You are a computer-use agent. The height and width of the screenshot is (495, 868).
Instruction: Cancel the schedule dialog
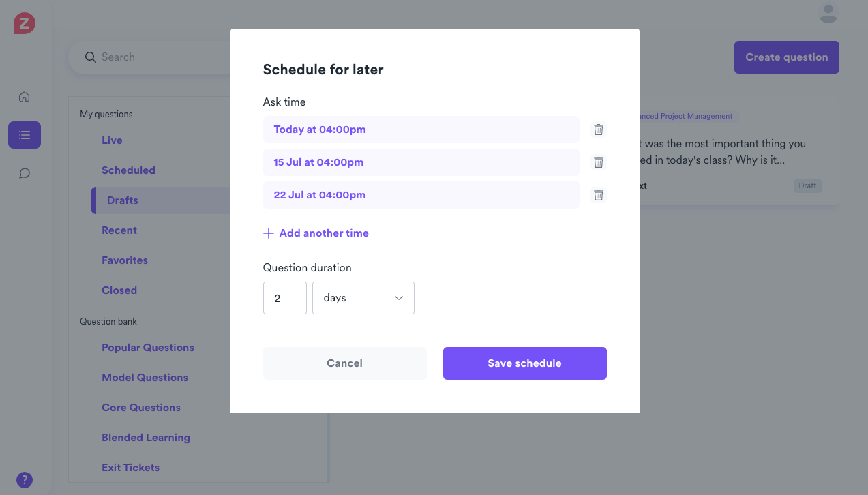point(344,363)
